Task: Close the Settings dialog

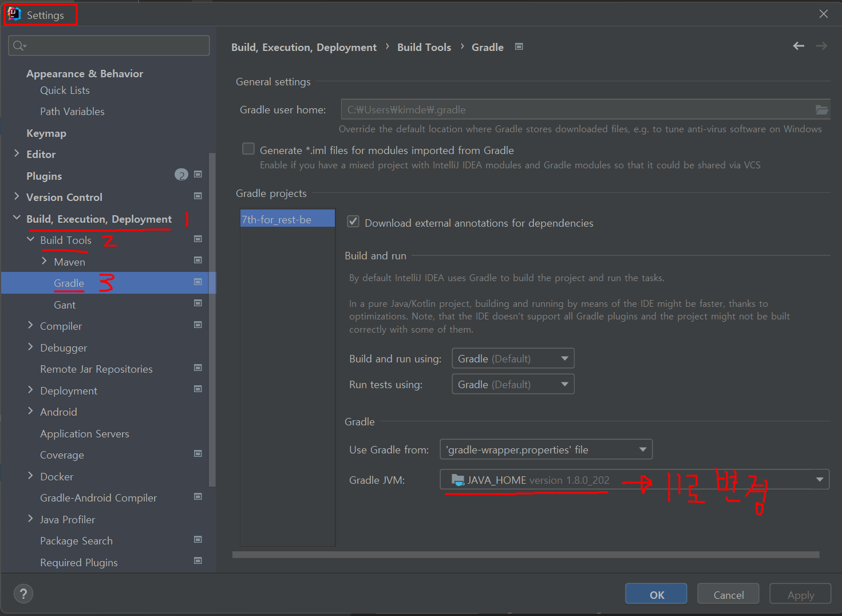Action: tap(824, 14)
